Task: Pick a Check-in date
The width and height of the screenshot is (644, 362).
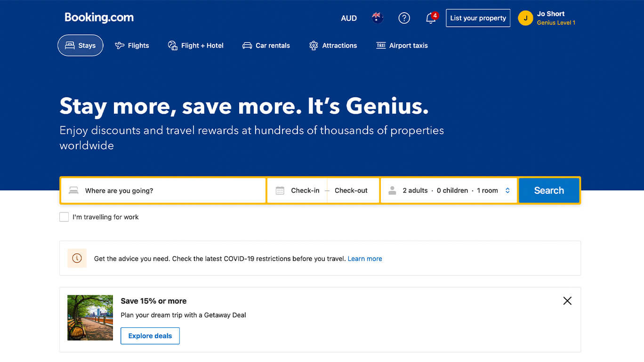Action: [305, 190]
